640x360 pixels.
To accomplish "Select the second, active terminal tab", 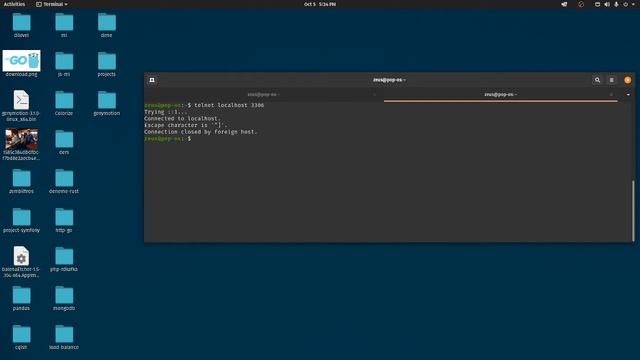I will (x=500, y=95).
